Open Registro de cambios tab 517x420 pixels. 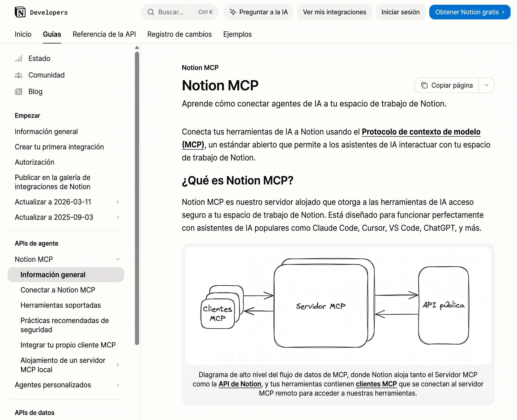pos(179,34)
